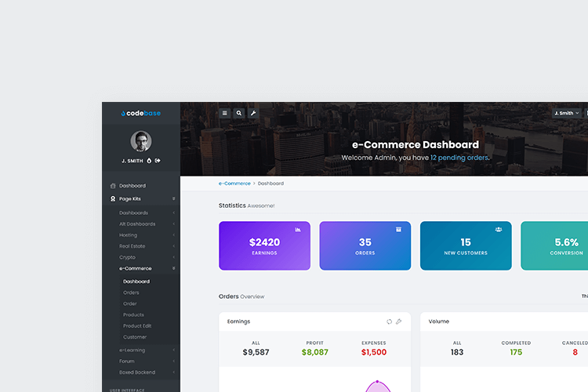Refresh the Earnings block with the refresh icon
Viewport: 588px width, 392px height.
[389, 321]
